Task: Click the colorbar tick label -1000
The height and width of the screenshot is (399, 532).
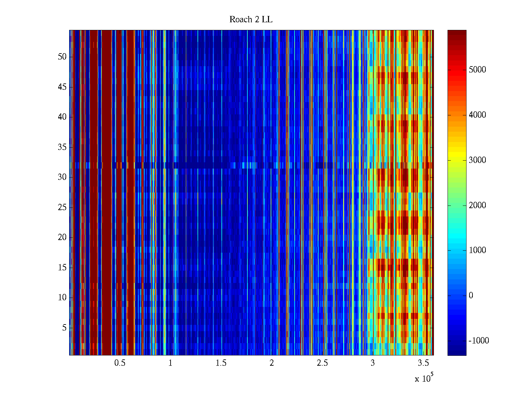Action: coord(478,341)
